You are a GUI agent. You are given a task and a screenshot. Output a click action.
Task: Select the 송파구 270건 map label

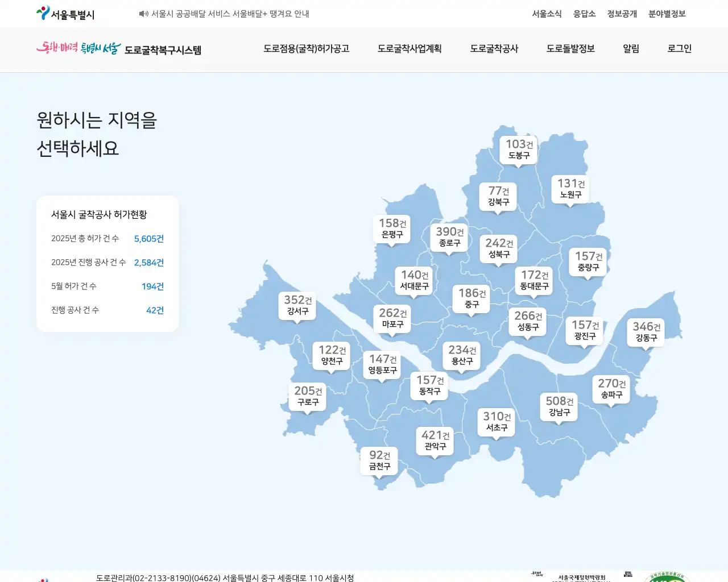[x=611, y=389]
